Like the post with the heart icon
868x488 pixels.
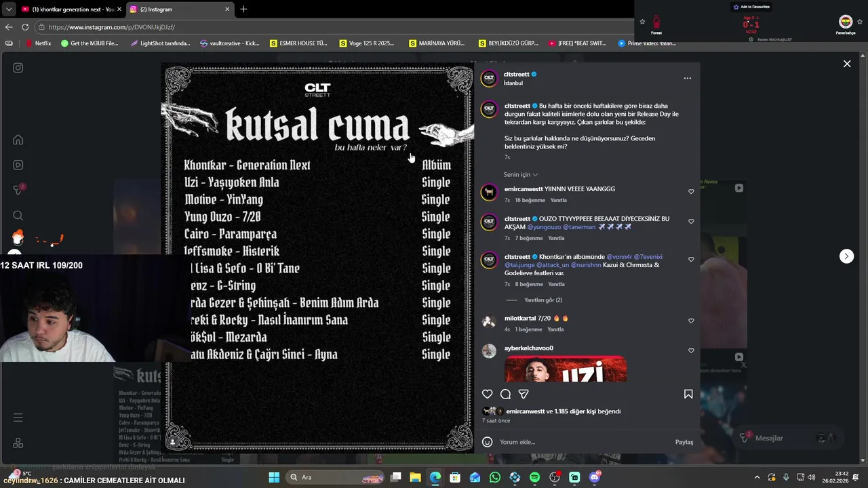[487, 394]
